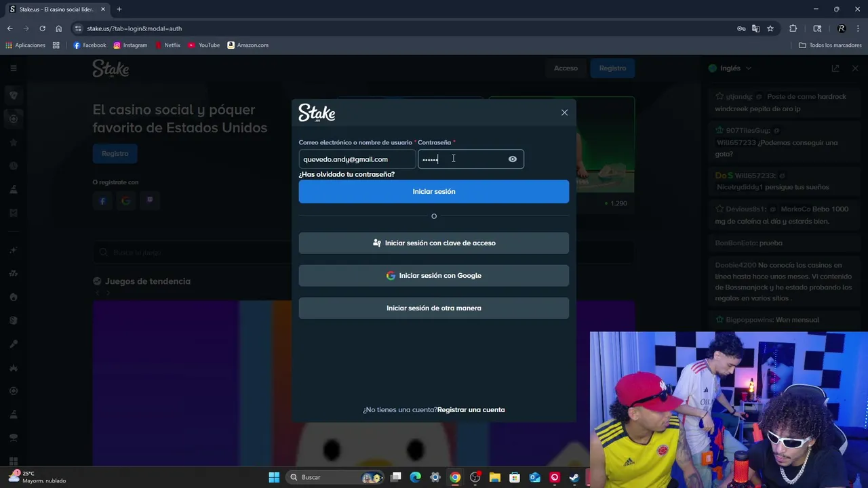Open the weather widget showing 25°C
The width and height of the screenshot is (868, 488).
tap(37, 477)
